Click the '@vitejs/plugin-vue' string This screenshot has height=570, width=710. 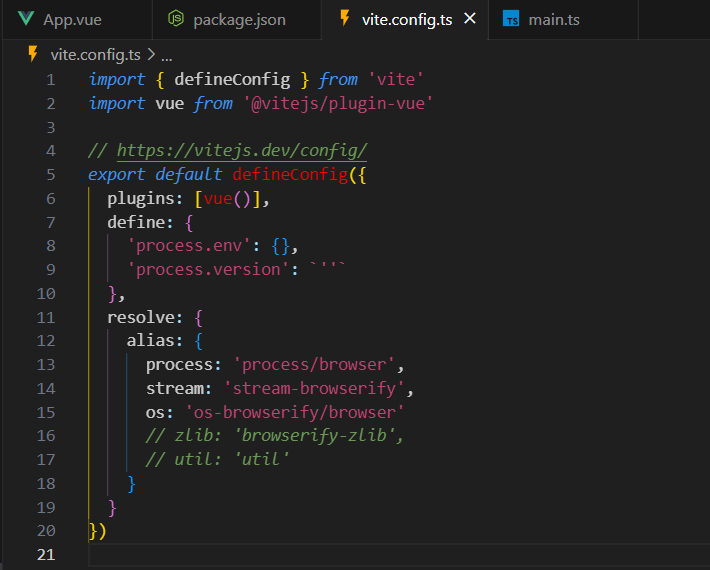pos(338,104)
